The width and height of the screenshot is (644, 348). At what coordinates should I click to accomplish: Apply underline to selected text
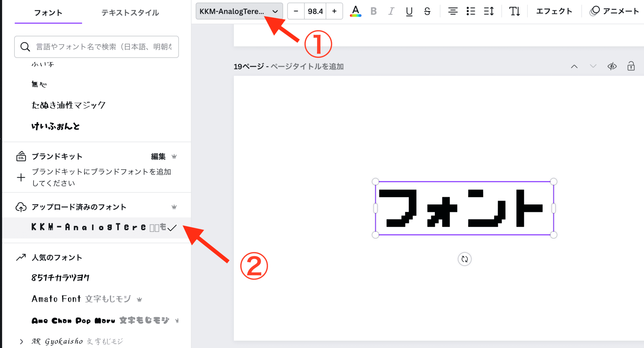[409, 11]
